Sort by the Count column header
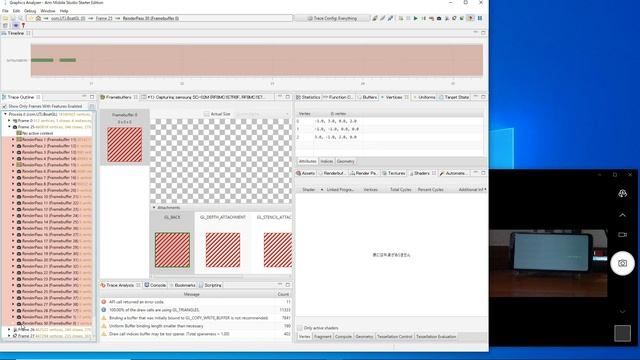 [x=283, y=294]
